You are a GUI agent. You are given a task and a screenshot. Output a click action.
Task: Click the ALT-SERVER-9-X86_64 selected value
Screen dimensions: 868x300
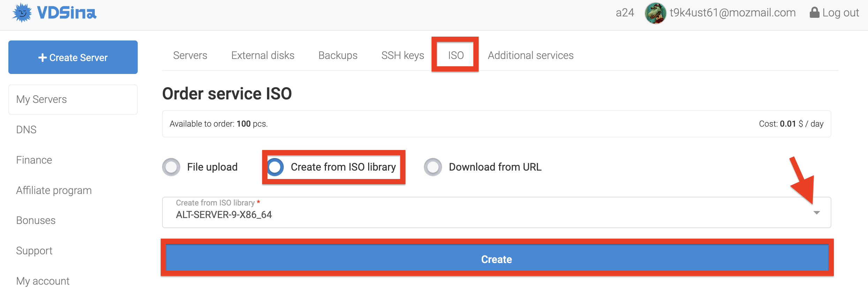[224, 215]
